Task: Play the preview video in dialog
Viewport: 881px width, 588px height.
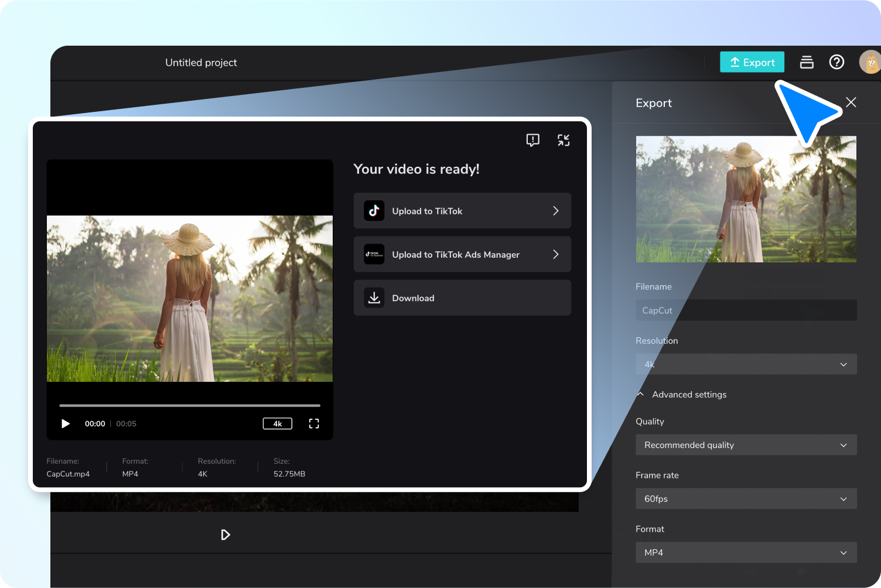Action: click(x=66, y=423)
